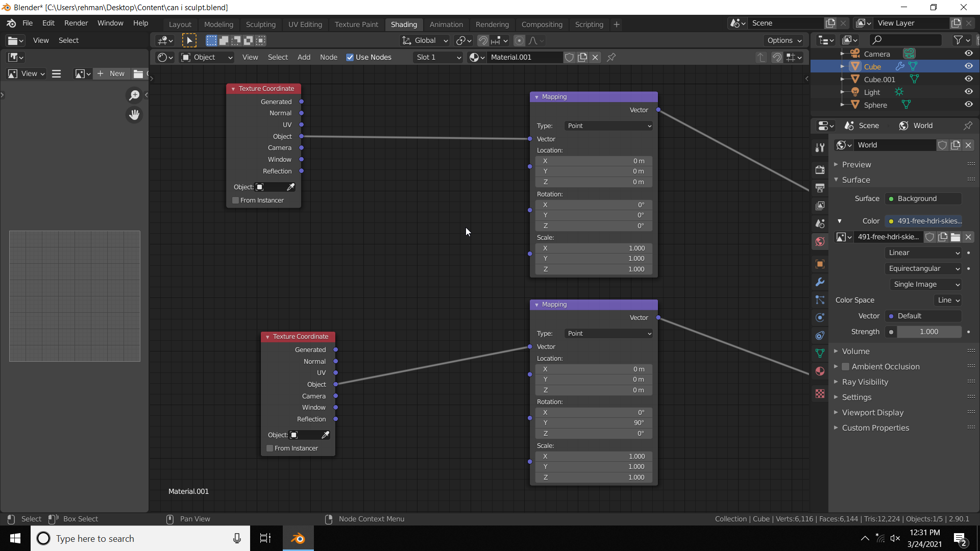Open the node editor Add menu
Screen dimensions: 980x551
coord(304,57)
